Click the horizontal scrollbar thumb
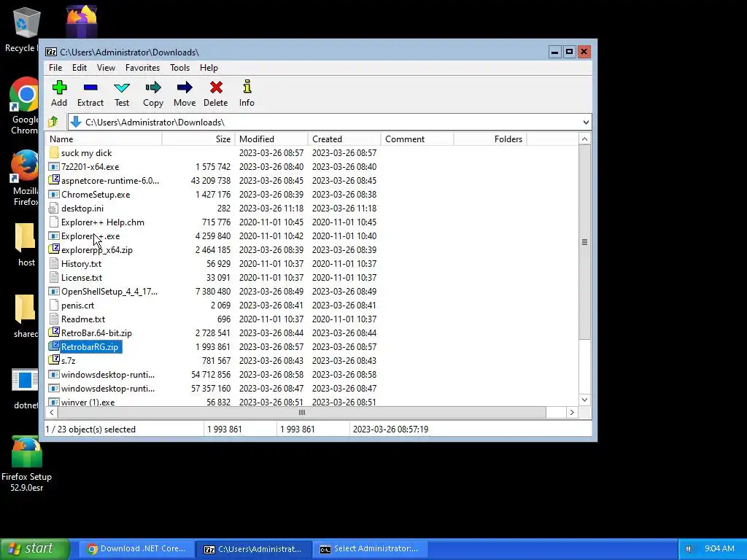Viewport: 747px width, 560px height. (x=301, y=413)
